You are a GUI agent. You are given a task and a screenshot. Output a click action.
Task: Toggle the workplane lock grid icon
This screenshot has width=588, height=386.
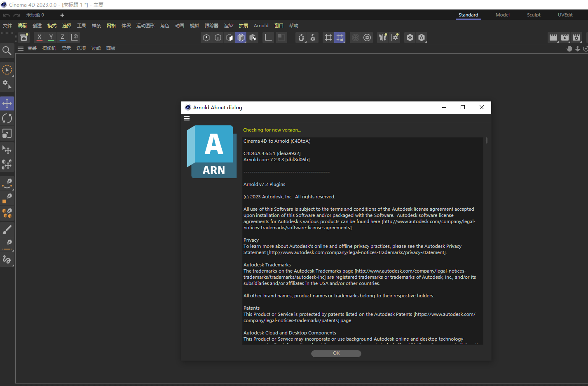(x=340, y=38)
